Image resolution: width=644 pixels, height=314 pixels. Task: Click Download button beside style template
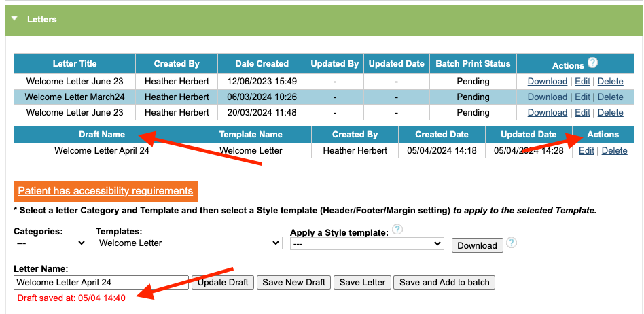tap(477, 245)
